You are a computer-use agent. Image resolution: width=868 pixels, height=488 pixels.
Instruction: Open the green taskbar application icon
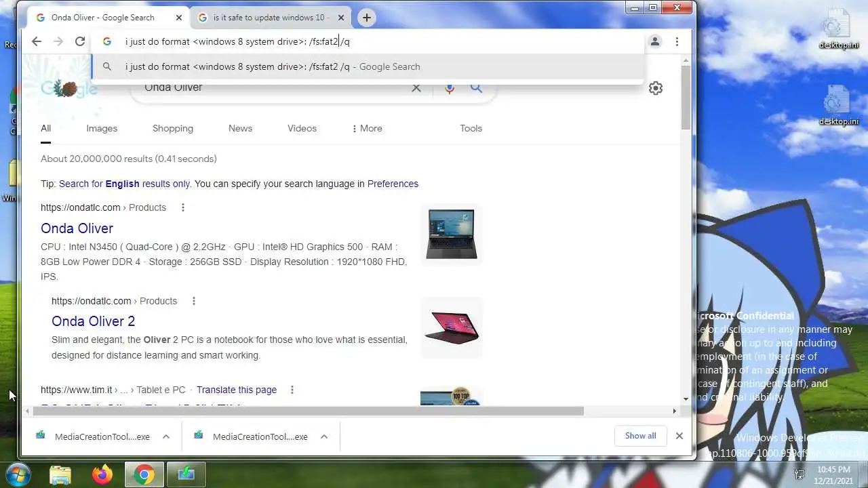coord(186,474)
